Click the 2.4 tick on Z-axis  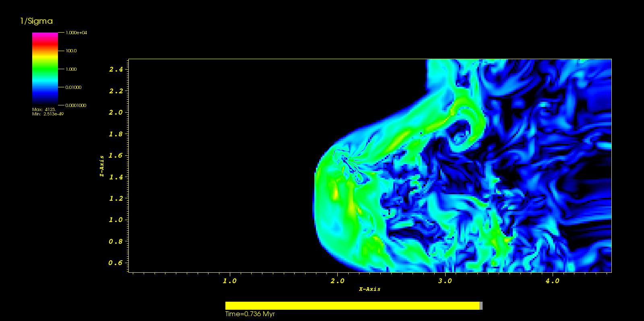pyautogui.click(x=116, y=69)
